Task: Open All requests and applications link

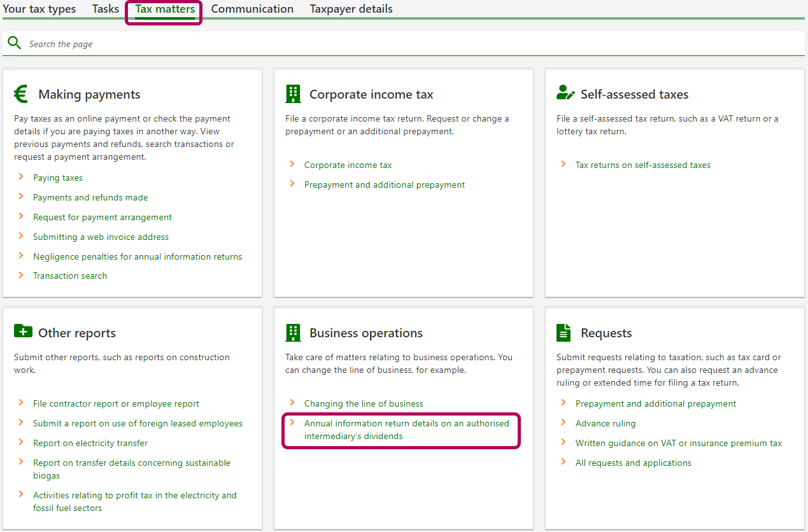Action: pos(633,463)
